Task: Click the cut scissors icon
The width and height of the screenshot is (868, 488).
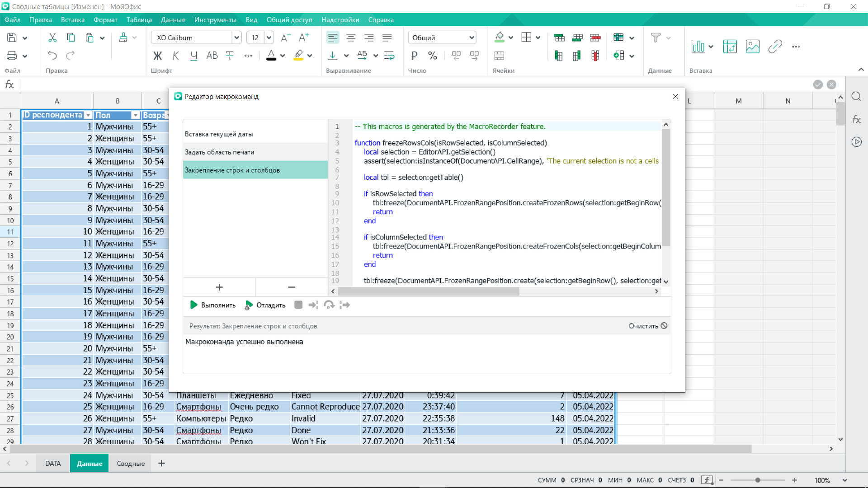Action: click(52, 38)
